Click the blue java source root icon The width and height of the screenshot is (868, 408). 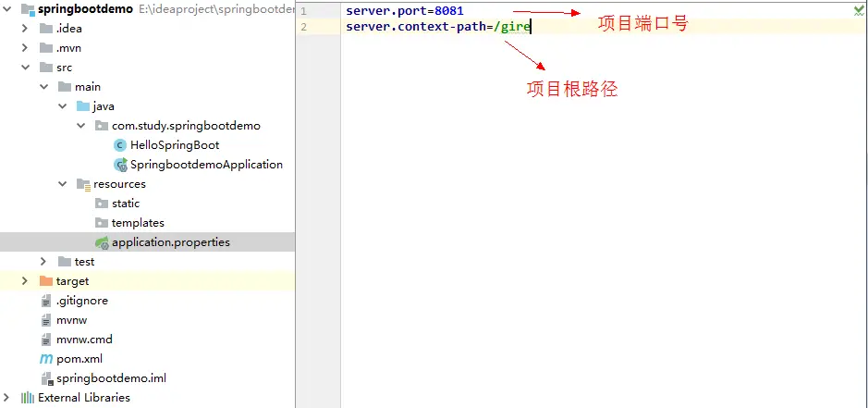click(83, 105)
